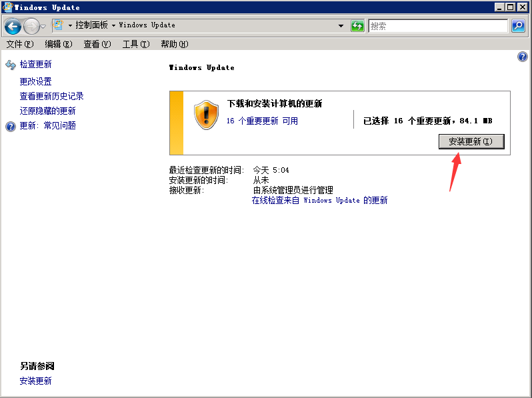Click 已选择 16 个重要更新, 84.1 MB text
The width and height of the screenshot is (532, 398).
pyautogui.click(x=427, y=121)
